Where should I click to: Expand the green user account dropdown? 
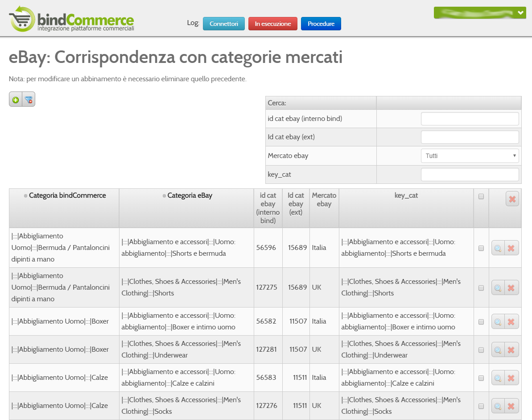(x=480, y=13)
